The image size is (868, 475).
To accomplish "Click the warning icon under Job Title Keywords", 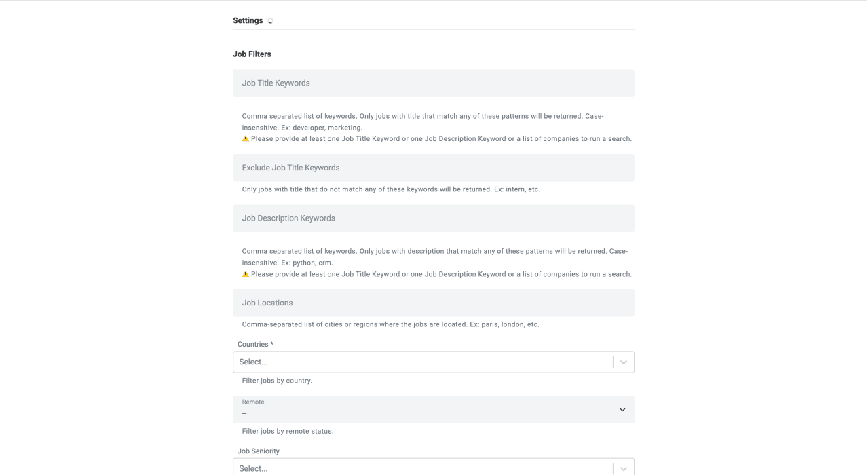I will (x=246, y=138).
